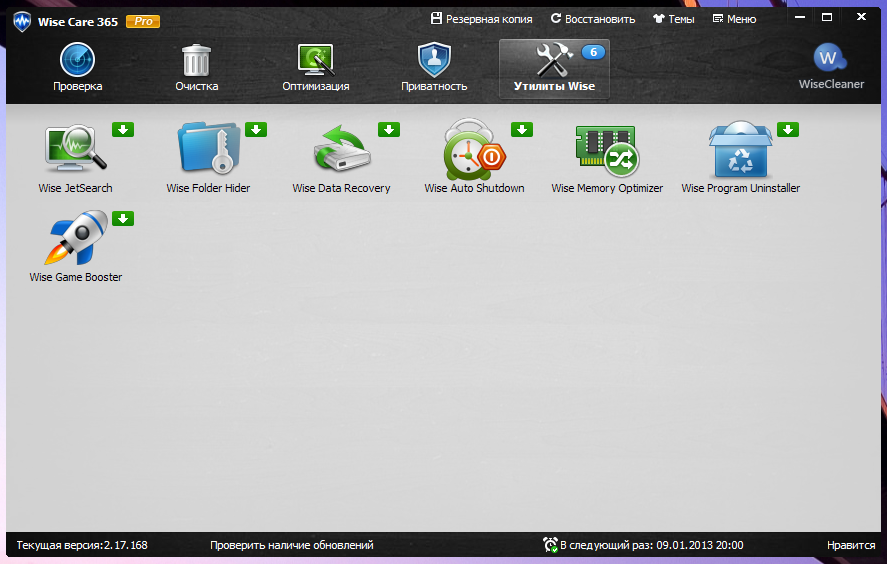The width and height of the screenshot is (887, 564).
Task: Click download arrow for Wise Data Recovery
Action: click(x=389, y=130)
